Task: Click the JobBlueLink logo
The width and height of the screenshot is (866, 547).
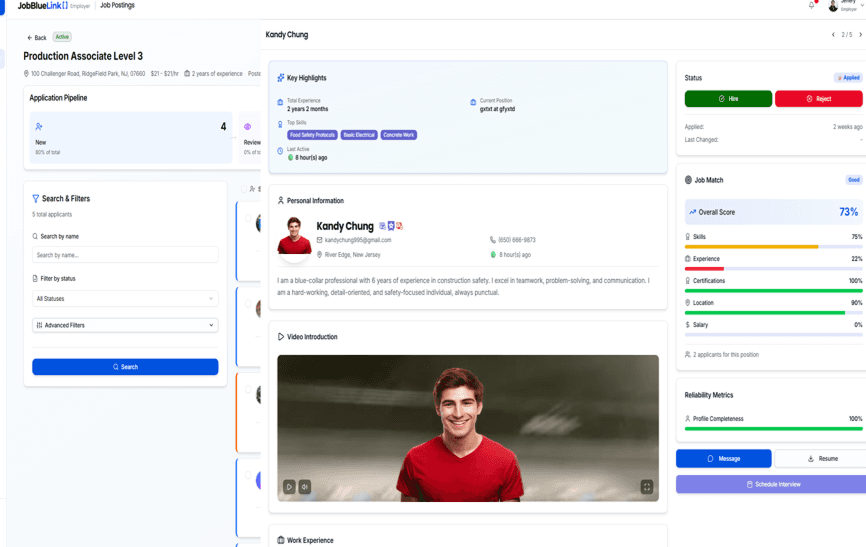Action: (43, 6)
